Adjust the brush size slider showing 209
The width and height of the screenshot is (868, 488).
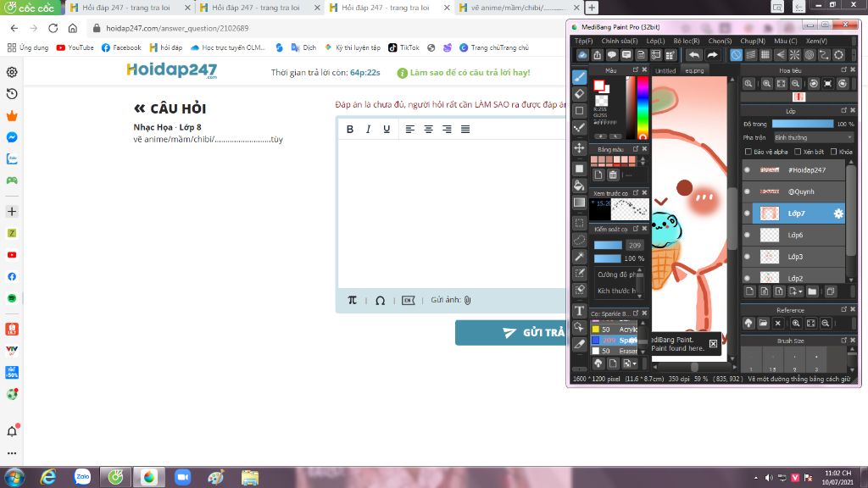click(608, 245)
